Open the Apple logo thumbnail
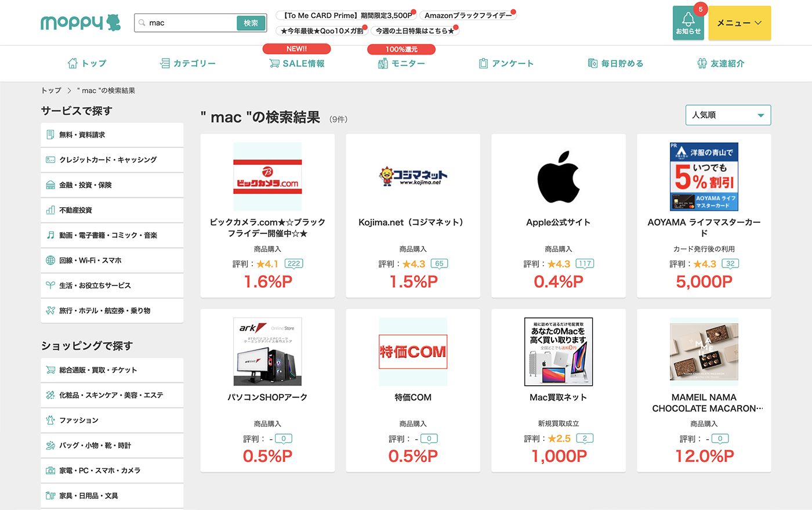 click(559, 176)
